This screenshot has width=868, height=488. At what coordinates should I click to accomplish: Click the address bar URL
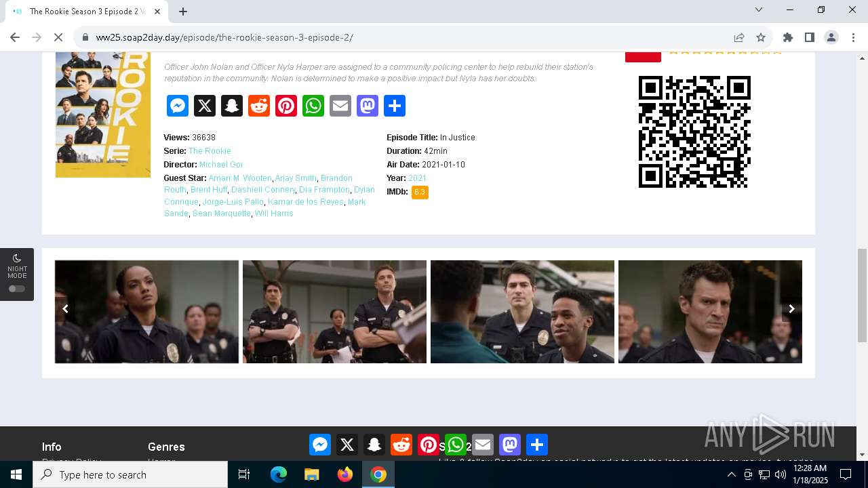224,37
